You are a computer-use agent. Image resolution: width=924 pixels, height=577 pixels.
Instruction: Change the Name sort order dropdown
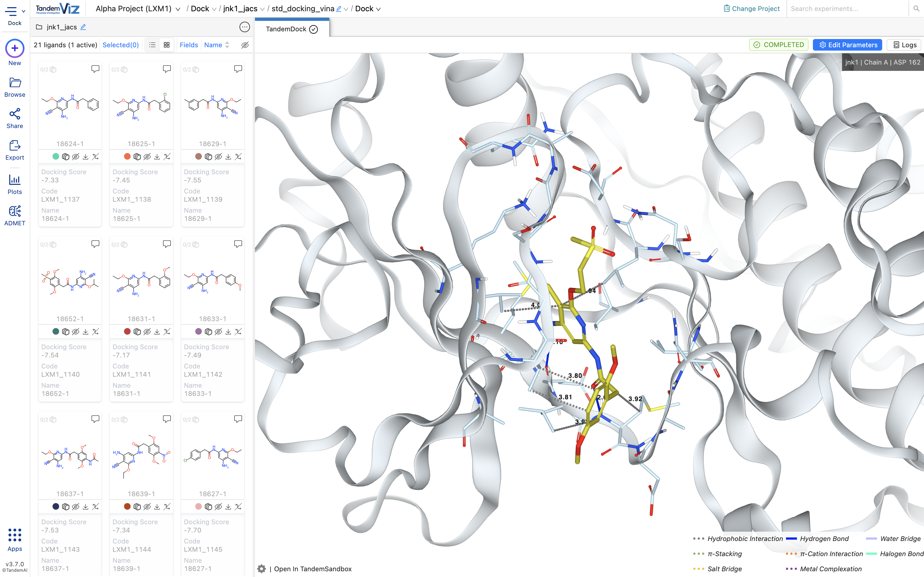227,45
